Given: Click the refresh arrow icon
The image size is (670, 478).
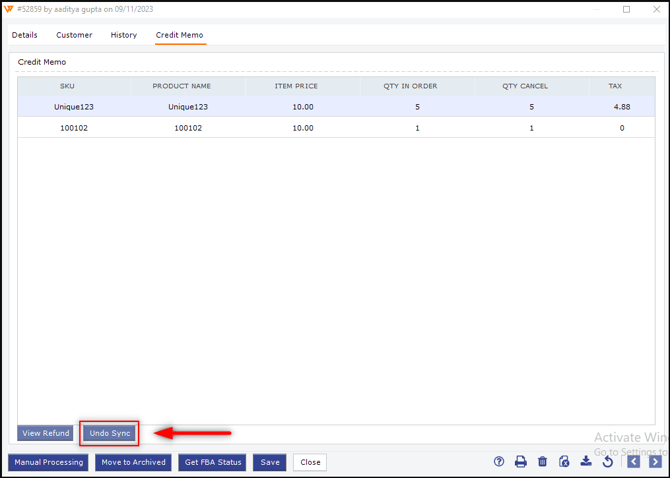Looking at the screenshot, I should tap(607, 462).
